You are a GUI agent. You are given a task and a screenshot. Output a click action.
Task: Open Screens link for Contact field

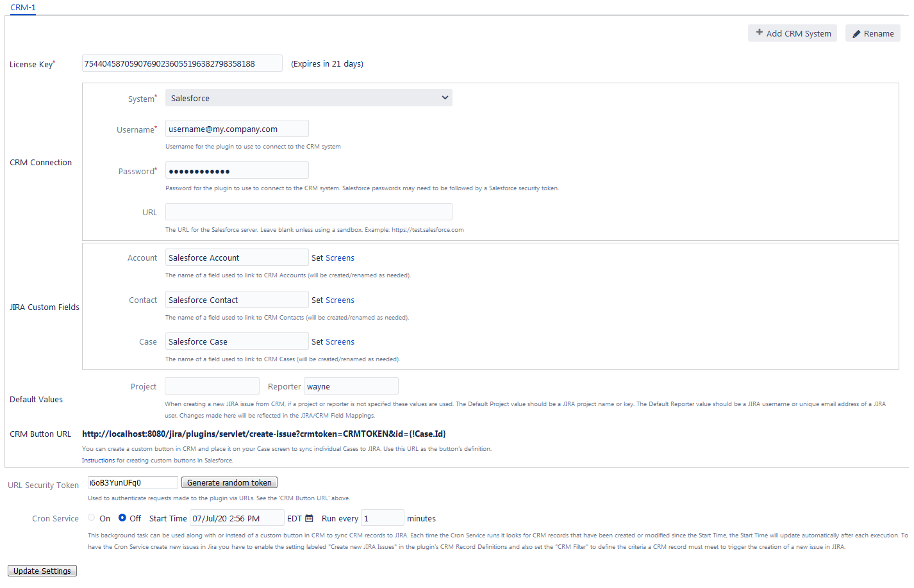pos(340,300)
